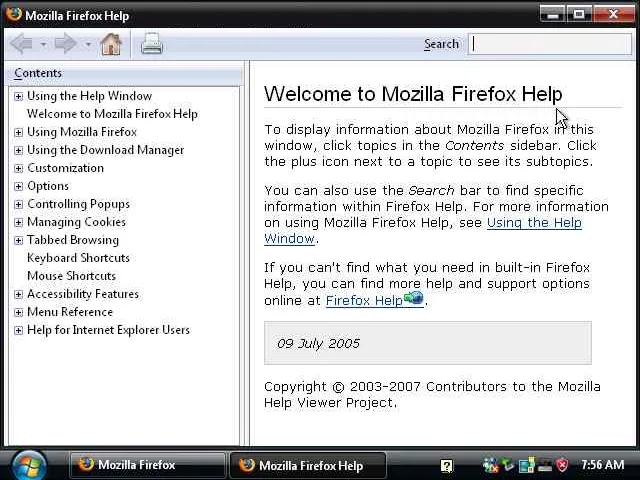Select the Customization tree label

(65, 168)
